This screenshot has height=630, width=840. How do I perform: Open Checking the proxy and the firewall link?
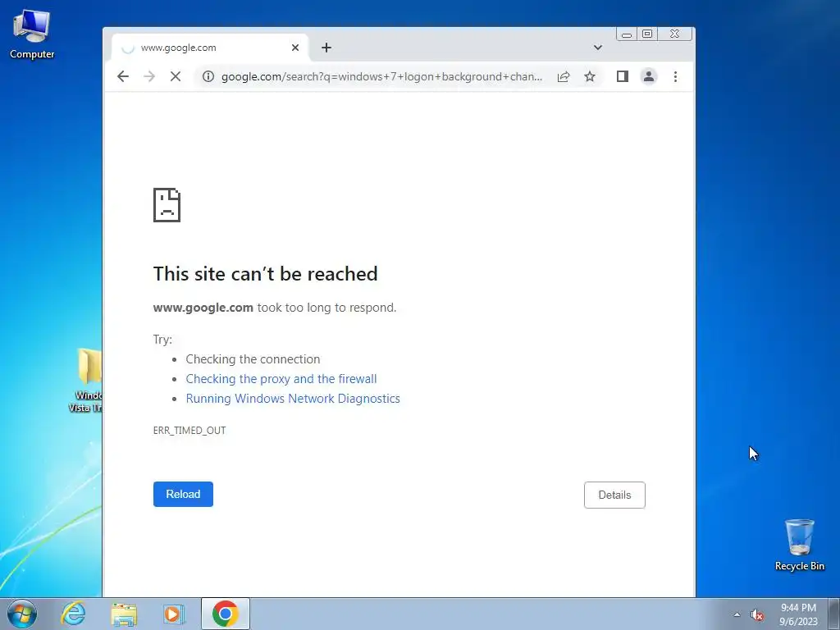281,379
